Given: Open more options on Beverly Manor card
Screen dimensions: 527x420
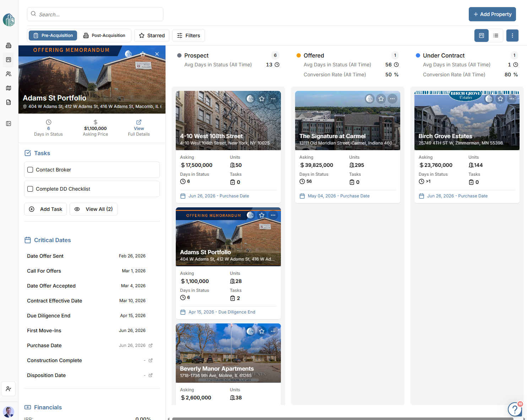Looking at the screenshot, I should click(273, 331).
